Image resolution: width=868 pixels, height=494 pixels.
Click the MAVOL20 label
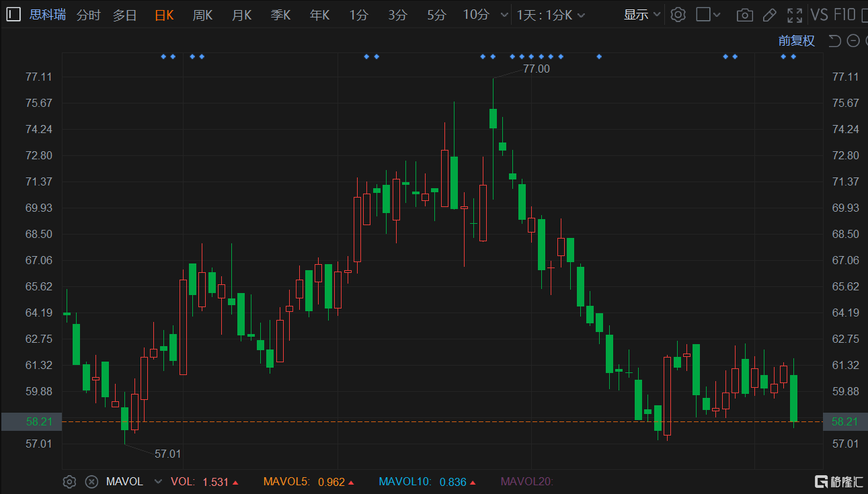coord(526,482)
